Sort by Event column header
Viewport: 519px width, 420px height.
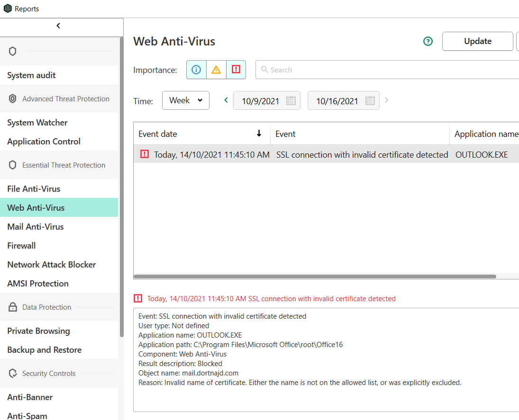click(x=360, y=134)
